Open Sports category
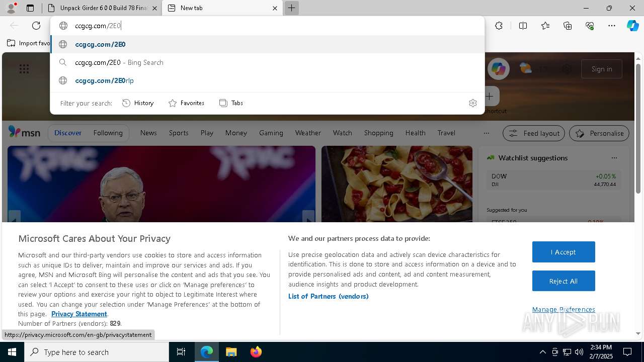Viewport: 644px width, 362px height. 179,133
